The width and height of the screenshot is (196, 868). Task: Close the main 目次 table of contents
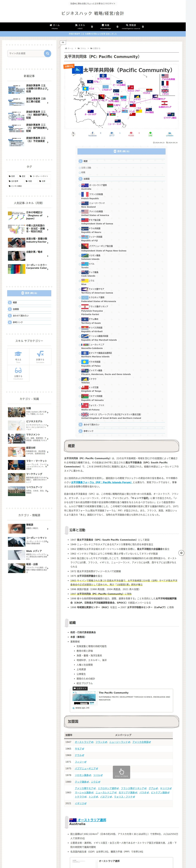(x=121, y=151)
